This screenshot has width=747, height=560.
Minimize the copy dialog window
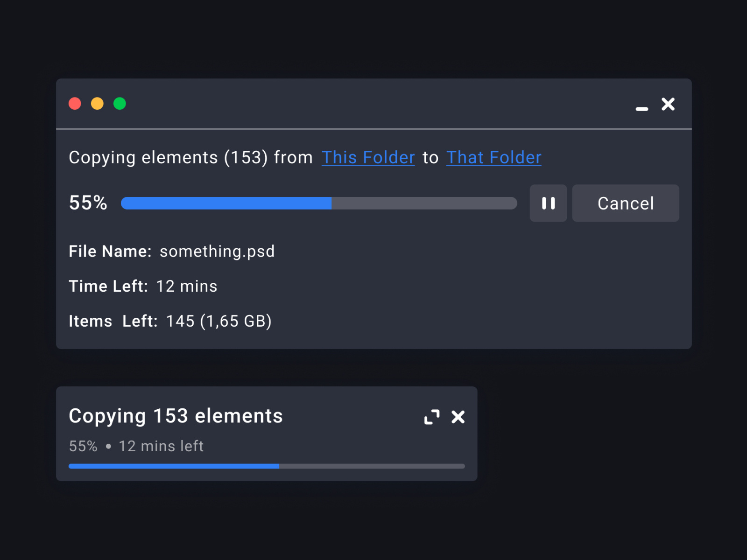(x=642, y=108)
